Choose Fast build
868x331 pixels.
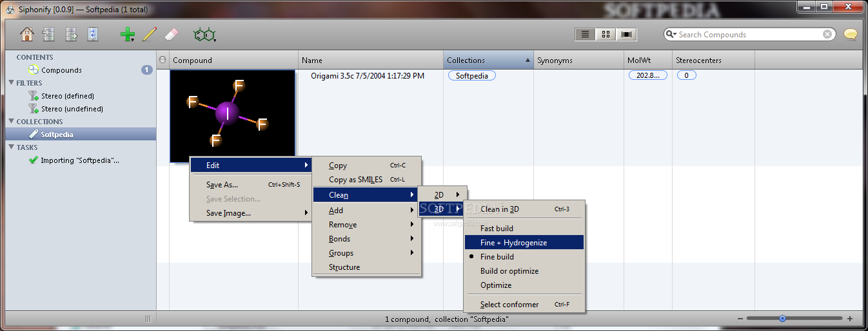(524, 229)
